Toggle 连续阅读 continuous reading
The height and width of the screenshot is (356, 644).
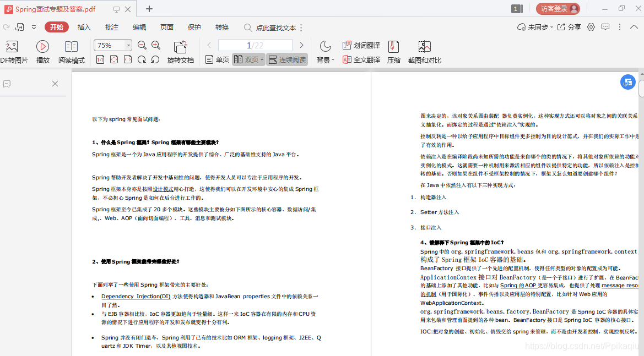pyautogui.click(x=287, y=60)
